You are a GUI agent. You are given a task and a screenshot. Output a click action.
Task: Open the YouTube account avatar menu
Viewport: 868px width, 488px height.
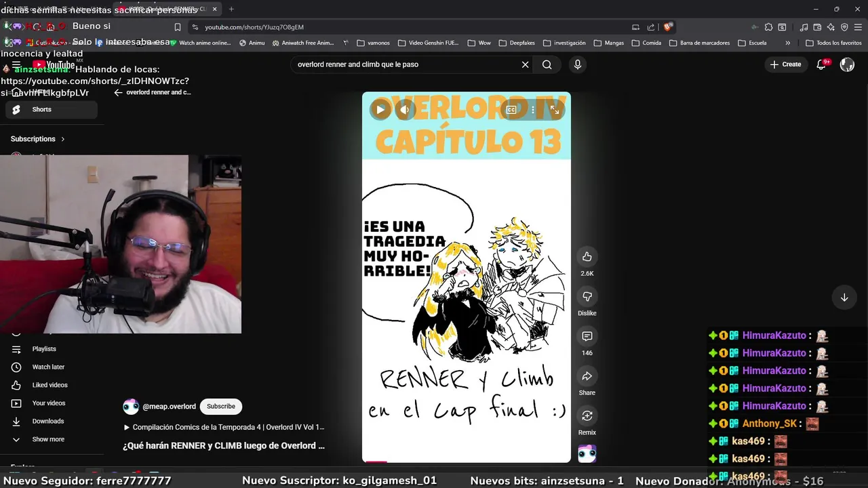point(847,64)
